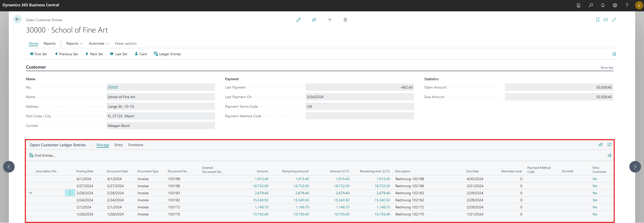Open the Functions tab
644x223 pixels.
(136, 145)
